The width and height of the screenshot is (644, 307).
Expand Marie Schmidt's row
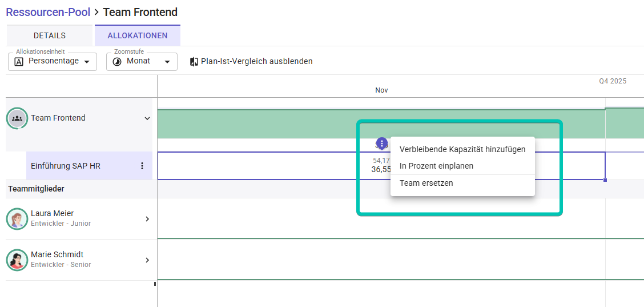click(x=147, y=260)
